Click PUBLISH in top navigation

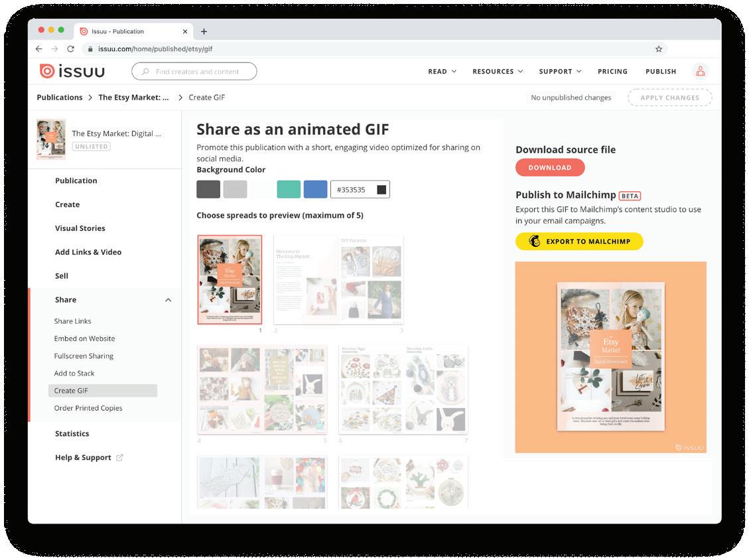[x=661, y=71]
